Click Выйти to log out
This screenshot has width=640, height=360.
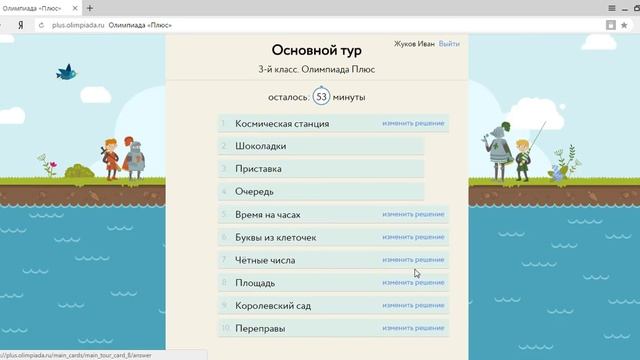coord(449,44)
